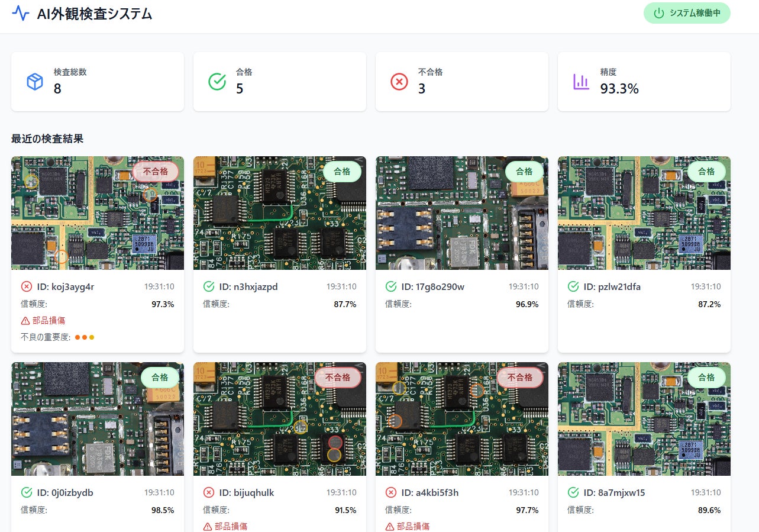Click the AI外観検査システム title text
Screen dimensions: 759x532
(x=95, y=14)
